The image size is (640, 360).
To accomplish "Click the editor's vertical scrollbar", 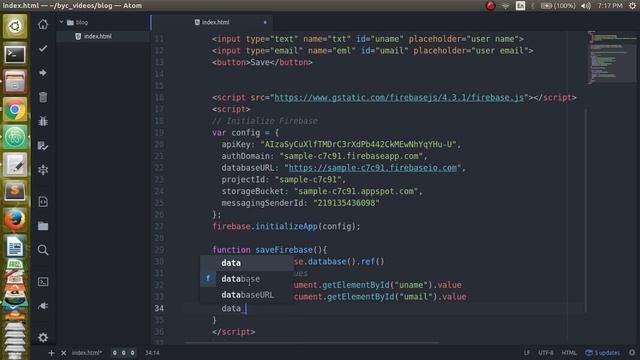I will coord(586,210).
